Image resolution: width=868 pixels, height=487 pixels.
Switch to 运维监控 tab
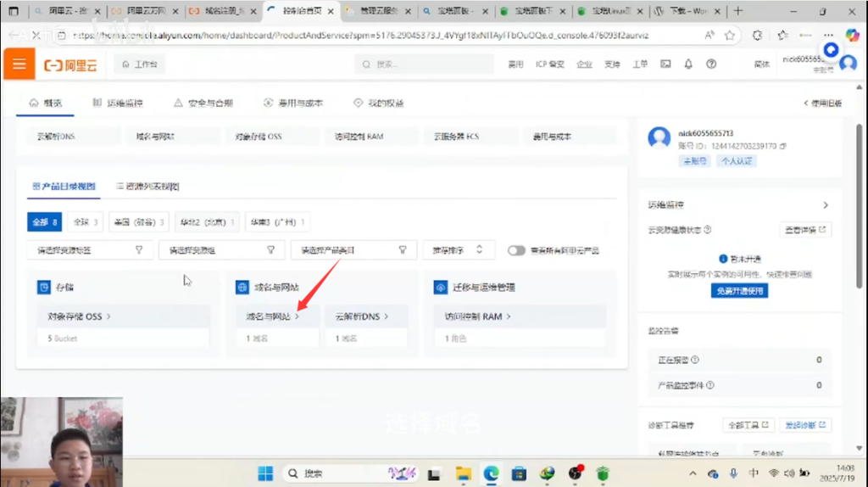click(118, 103)
